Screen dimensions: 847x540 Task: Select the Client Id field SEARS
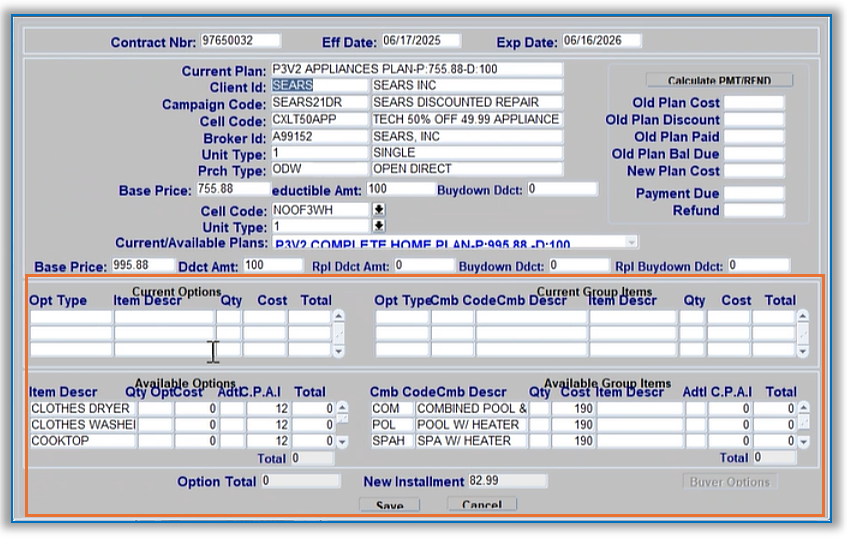click(319, 85)
